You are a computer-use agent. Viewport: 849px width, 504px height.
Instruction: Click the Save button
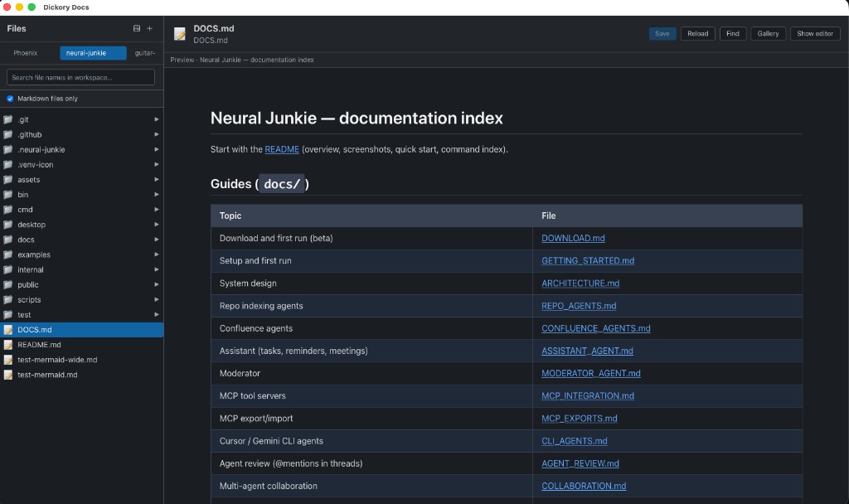pos(662,33)
